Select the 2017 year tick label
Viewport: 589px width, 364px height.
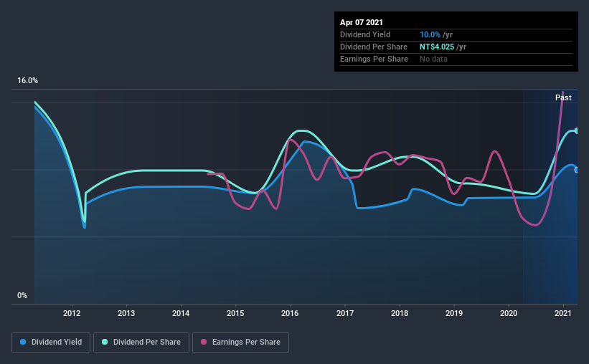coord(345,313)
